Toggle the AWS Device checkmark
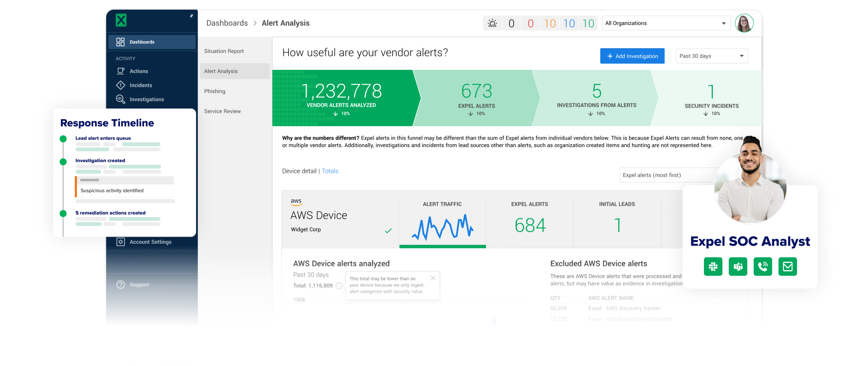 [388, 231]
